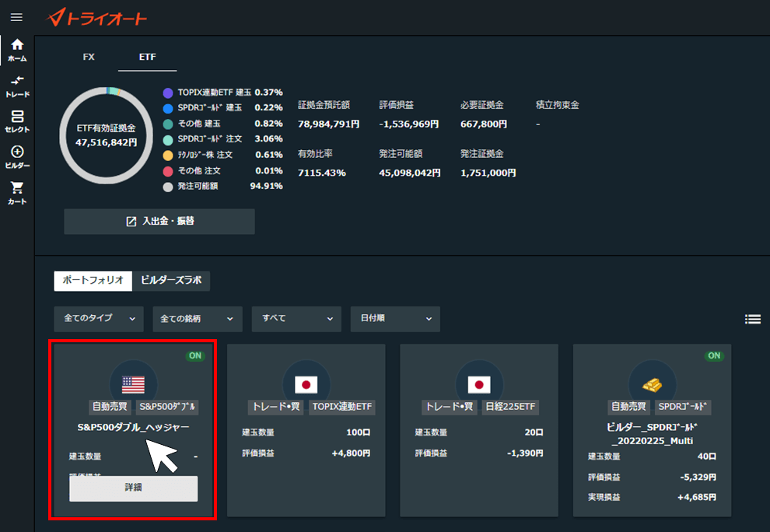
Task: Click purple TOPIX連動ETF 建玉 legend swatch
Action: pos(168,93)
